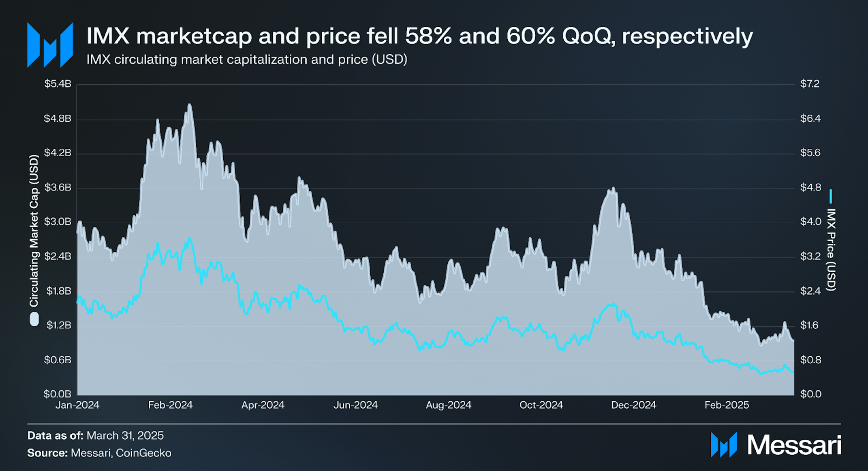Click the $5.4B market cap axis label
The width and height of the screenshot is (868, 471).
58,84
